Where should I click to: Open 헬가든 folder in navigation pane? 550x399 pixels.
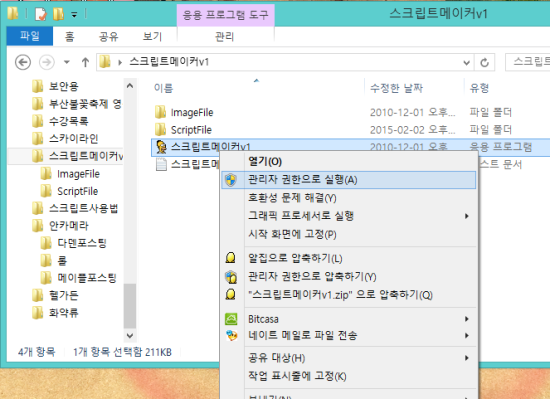point(63,295)
